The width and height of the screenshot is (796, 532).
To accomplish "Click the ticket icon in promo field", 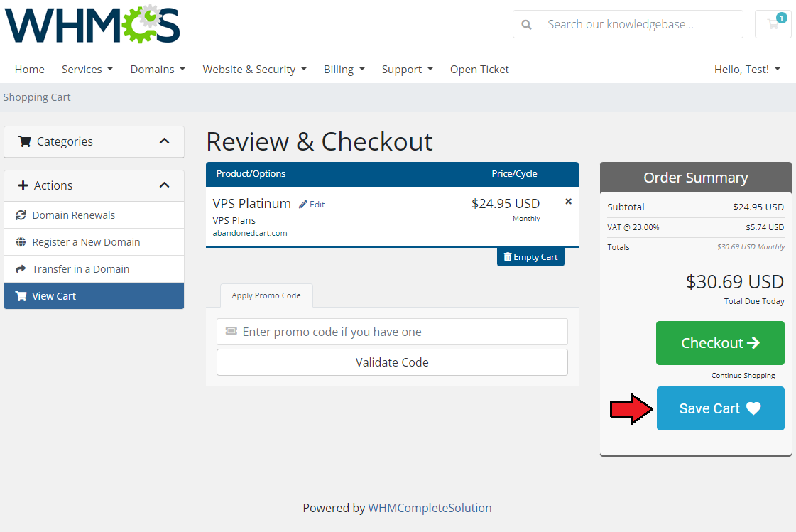I will click(x=231, y=331).
